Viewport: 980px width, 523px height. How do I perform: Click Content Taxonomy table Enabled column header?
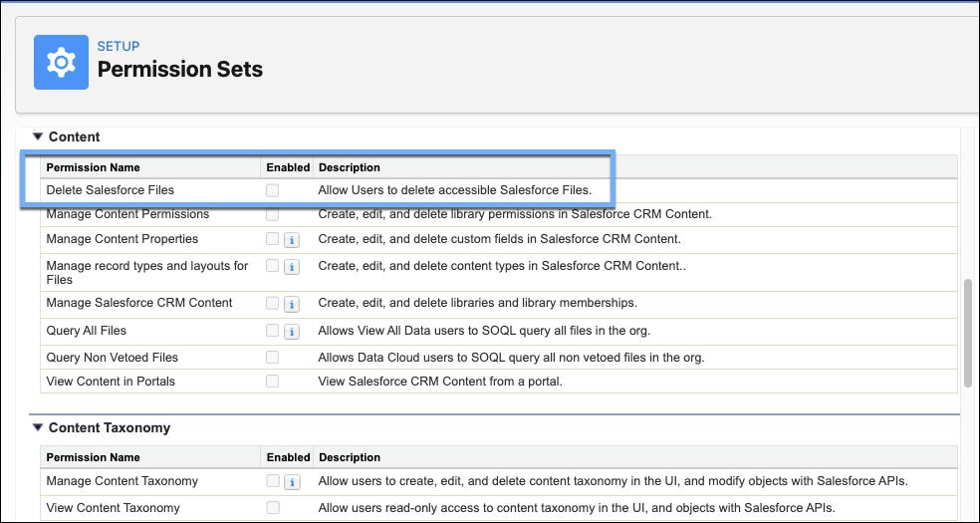click(x=288, y=457)
